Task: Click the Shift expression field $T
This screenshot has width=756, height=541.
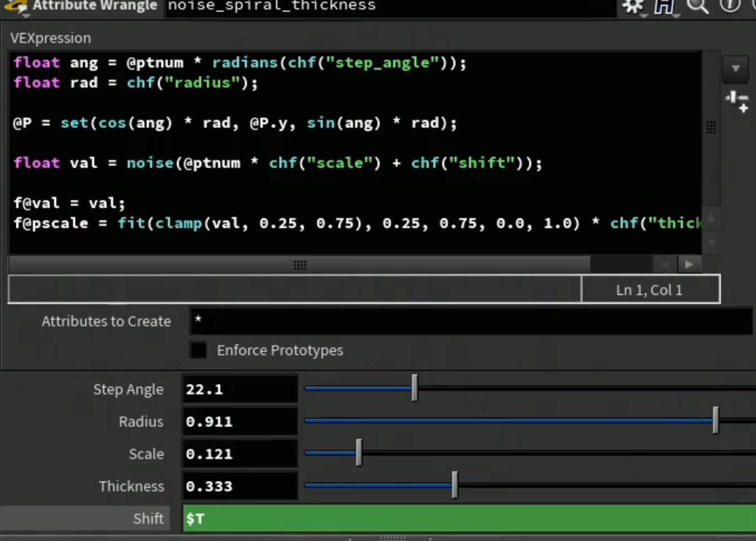Action: point(469,518)
